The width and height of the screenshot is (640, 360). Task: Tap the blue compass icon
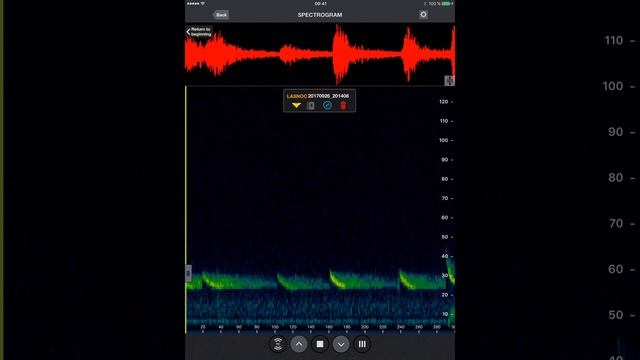point(327,106)
